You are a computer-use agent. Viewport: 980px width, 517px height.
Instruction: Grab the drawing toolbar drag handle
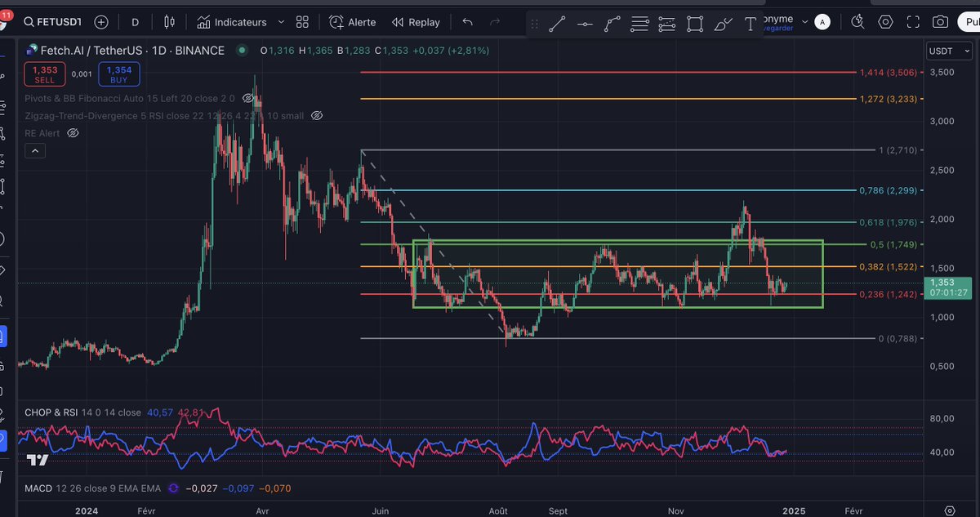[x=535, y=25]
